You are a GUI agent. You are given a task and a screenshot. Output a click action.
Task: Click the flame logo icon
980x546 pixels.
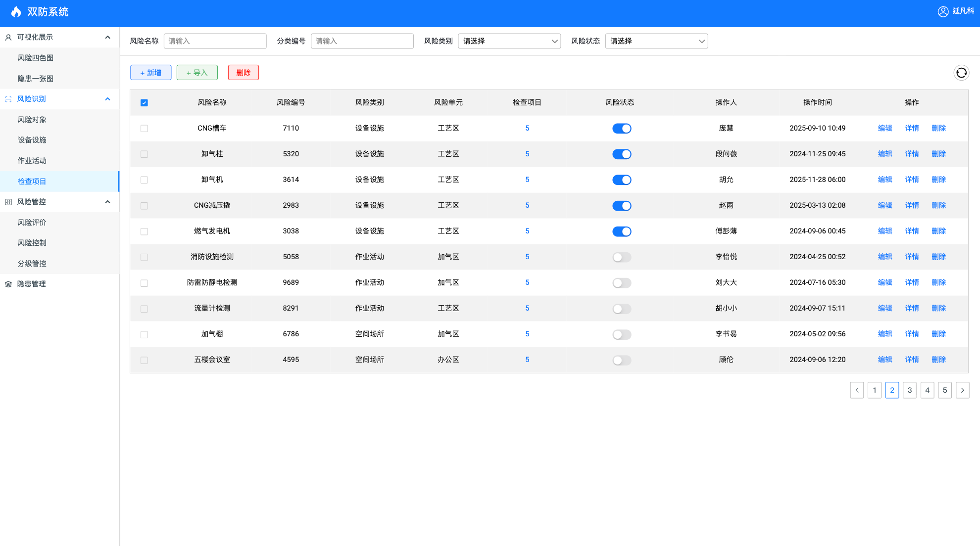pyautogui.click(x=16, y=12)
